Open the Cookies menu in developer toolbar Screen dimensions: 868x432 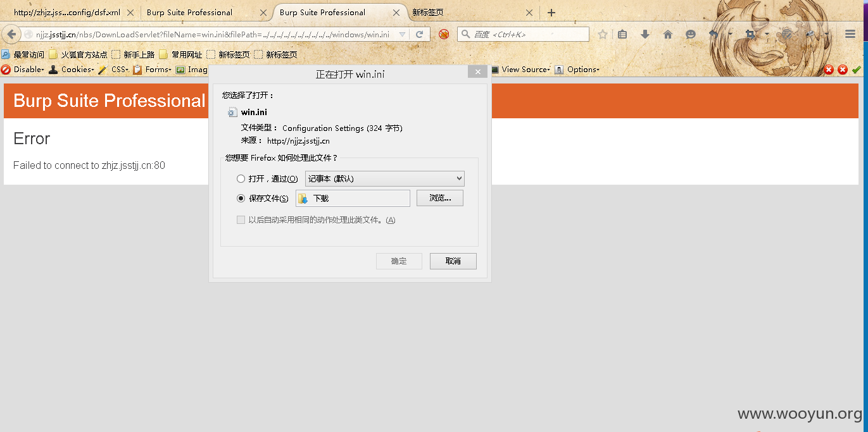pyautogui.click(x=72, y=70)
